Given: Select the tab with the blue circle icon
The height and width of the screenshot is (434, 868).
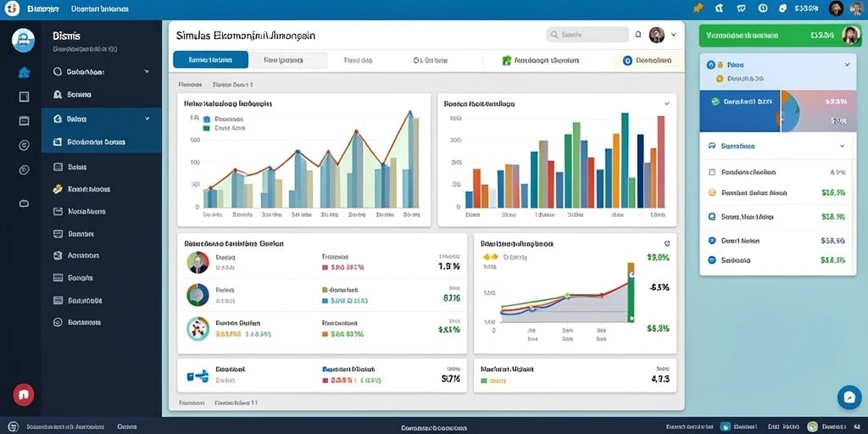Looking at the screenshot, I should pyautogui.click(x=648, y=60).
